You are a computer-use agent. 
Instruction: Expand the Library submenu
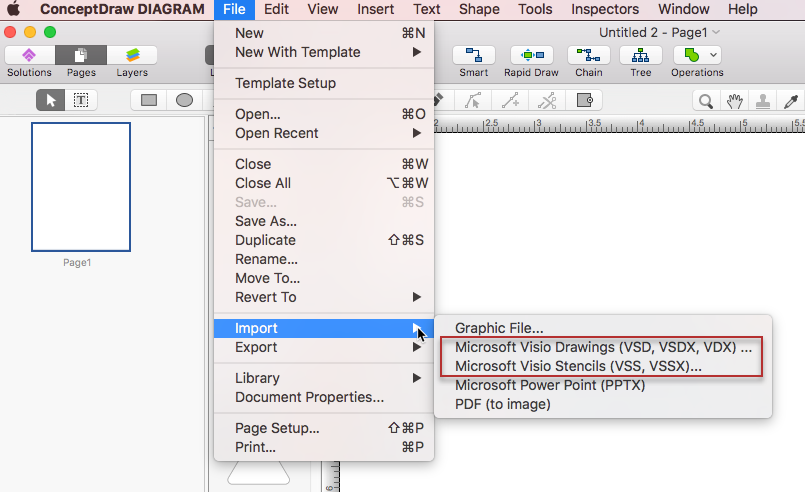click(324, 378)
